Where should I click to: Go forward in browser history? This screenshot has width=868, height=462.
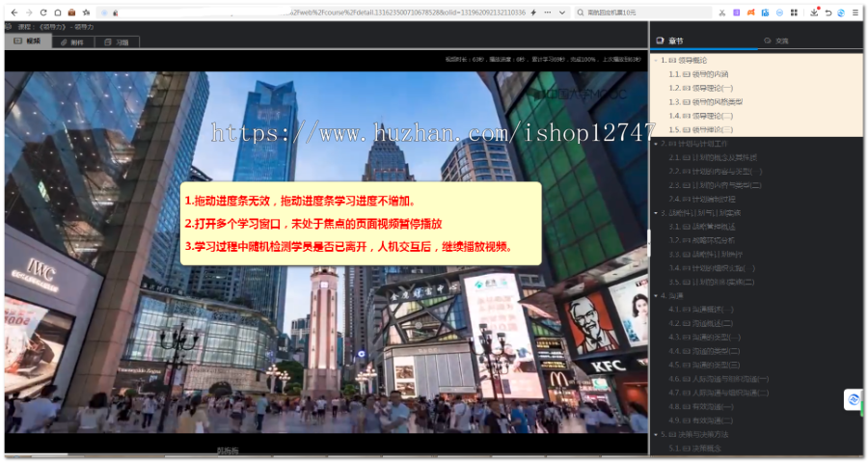click(29, 13)
